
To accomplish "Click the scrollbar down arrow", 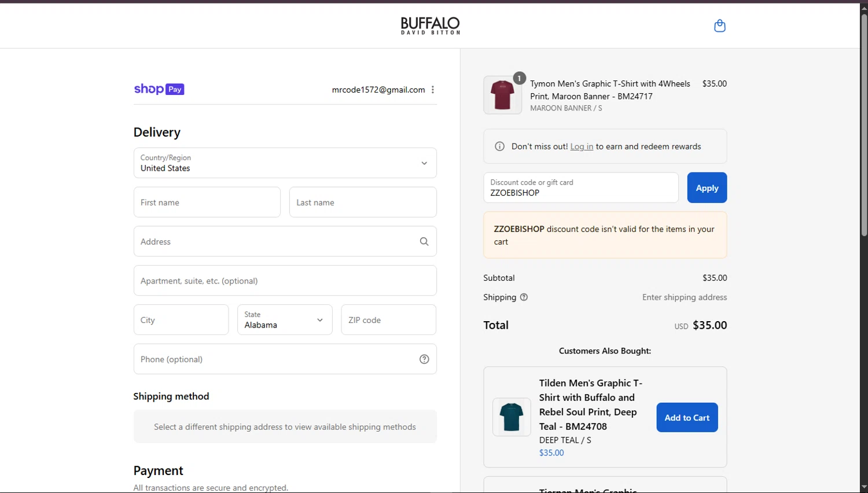I will [x=864, y=488].
